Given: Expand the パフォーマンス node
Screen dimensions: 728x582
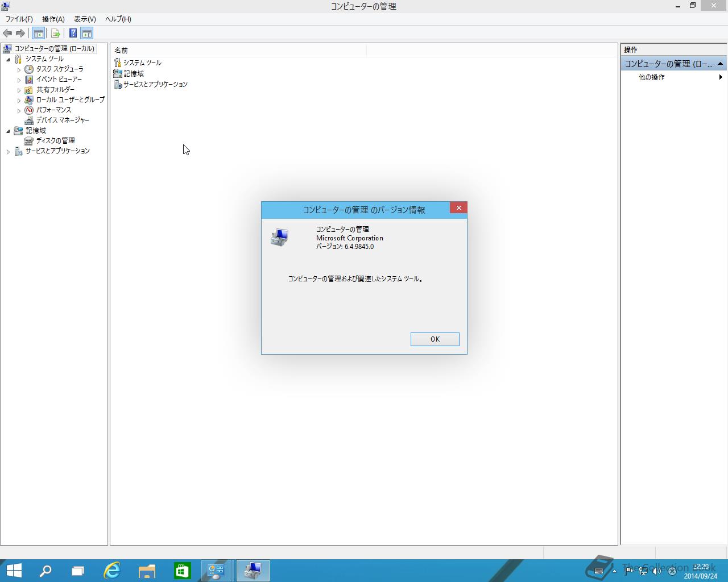Looking at the screenshot, I should point(19,111).
